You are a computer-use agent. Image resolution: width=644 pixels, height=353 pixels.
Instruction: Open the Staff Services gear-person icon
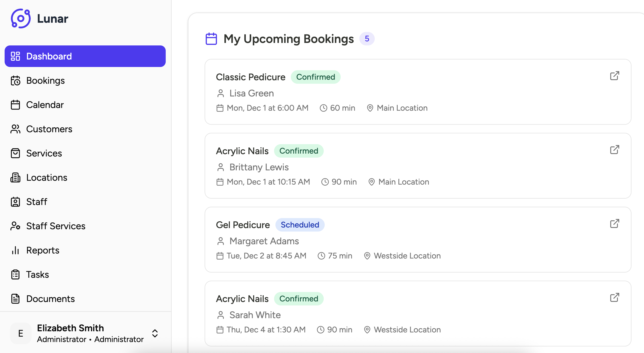pyautogui.click(x=16, y=226)
